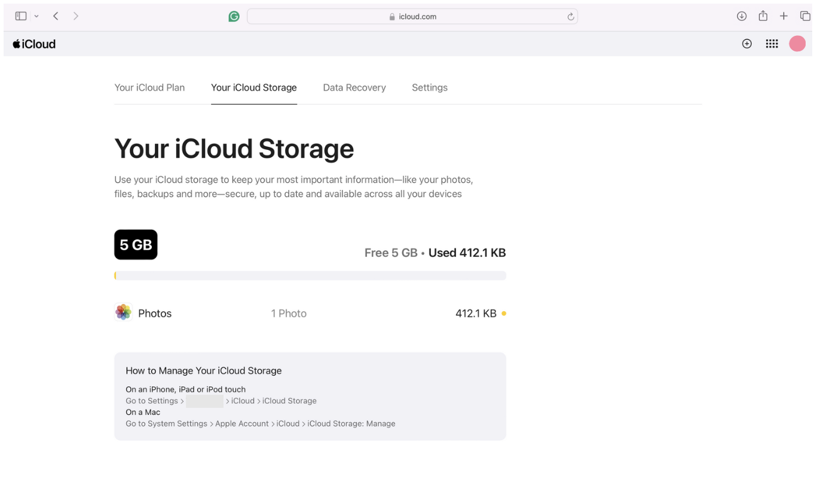
Task: Switch to Your iCloud Plan tab
Action: [x=149, y=87]
